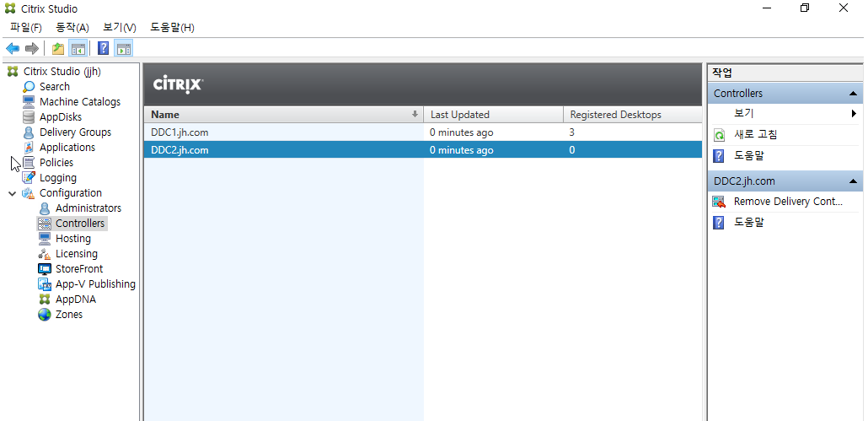This screenshot has width=868, height=421.
Task: Open the 보기(V) menu
Action: (x=120, y=28)
